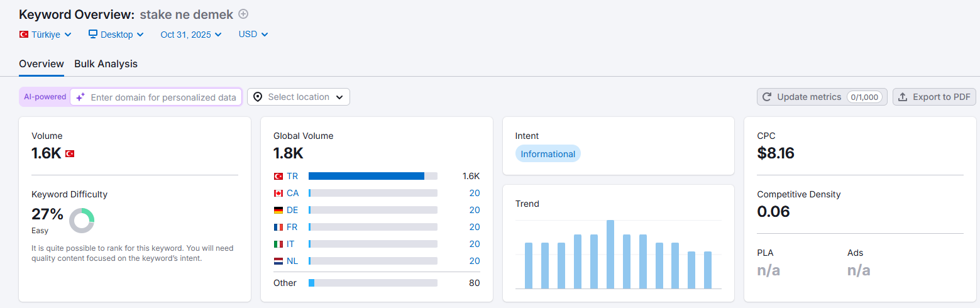Open the Oct 31, 2025 date dropdown

click(191, 35)
